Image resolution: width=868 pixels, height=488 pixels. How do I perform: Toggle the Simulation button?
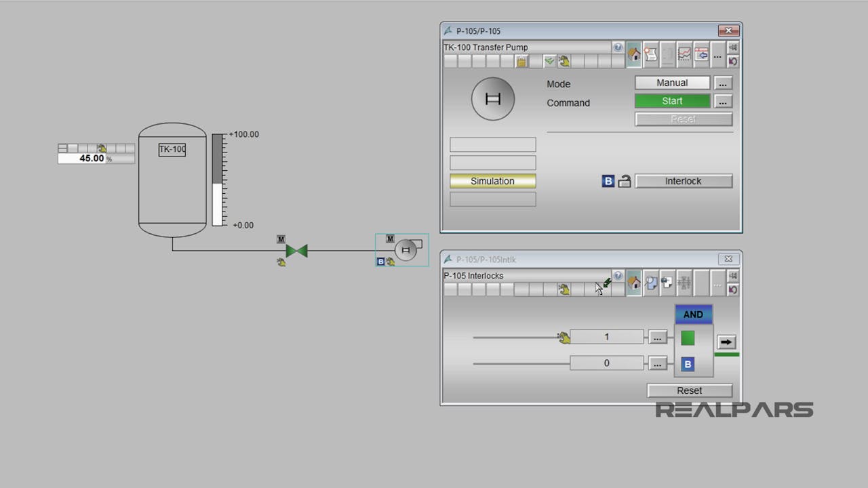(492, 181)
